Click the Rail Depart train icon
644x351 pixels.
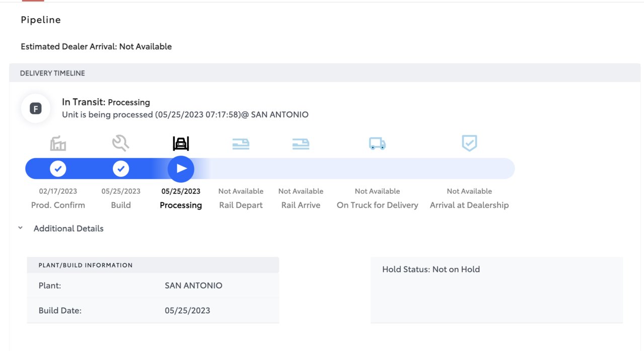click(x=241, y=144)
